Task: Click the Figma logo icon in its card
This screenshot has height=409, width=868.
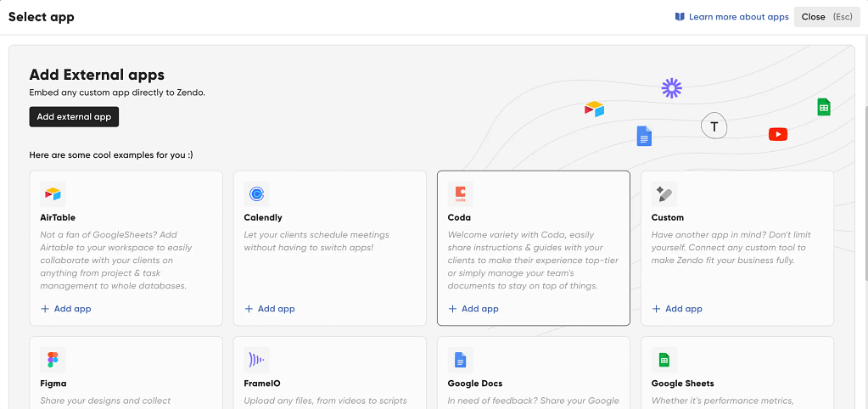Action: pyautogui.click(x=53, y=360)
